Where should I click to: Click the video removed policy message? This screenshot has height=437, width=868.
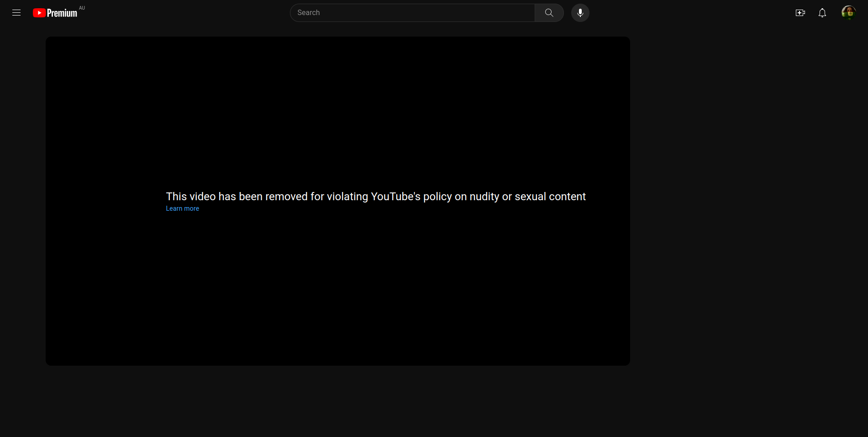pos(376,197)
